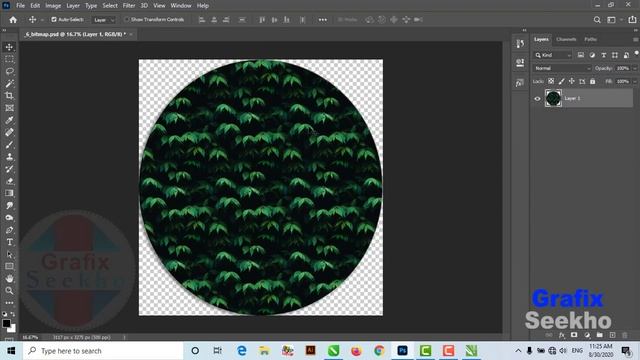Select the Hand tool
This screenshot has height=360, width=640.
click(9, 278)
